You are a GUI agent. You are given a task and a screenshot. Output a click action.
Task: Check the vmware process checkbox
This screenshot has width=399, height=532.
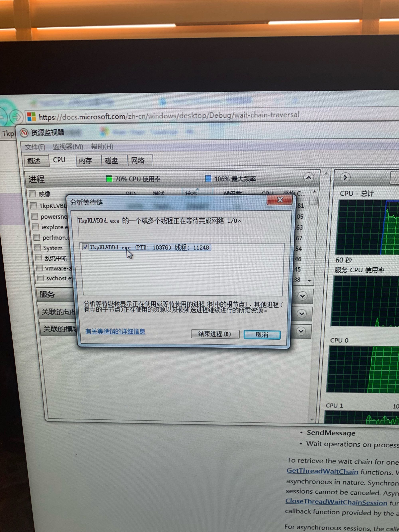click(x=40, y=268)
